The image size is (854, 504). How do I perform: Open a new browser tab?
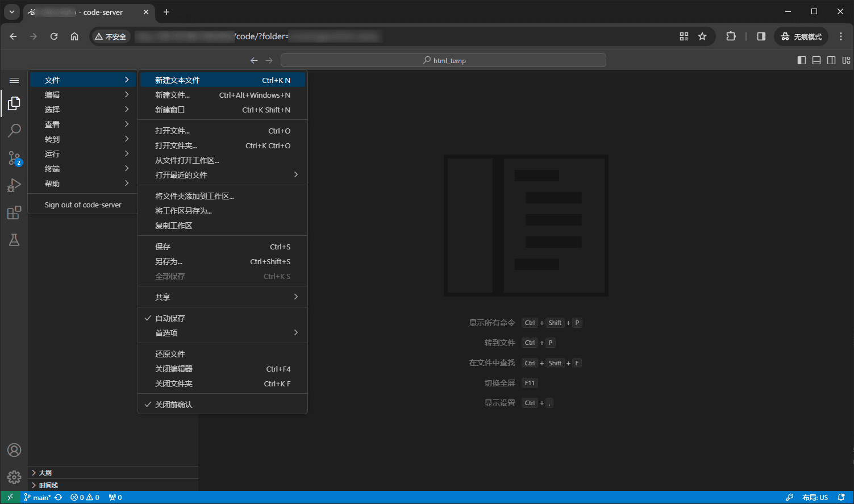click(166, 12)
